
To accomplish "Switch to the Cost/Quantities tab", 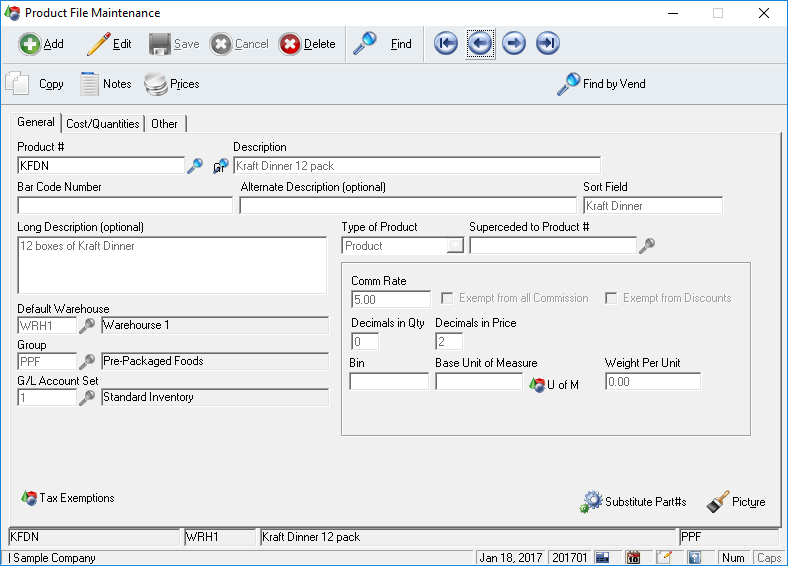I will coord(102,124).
